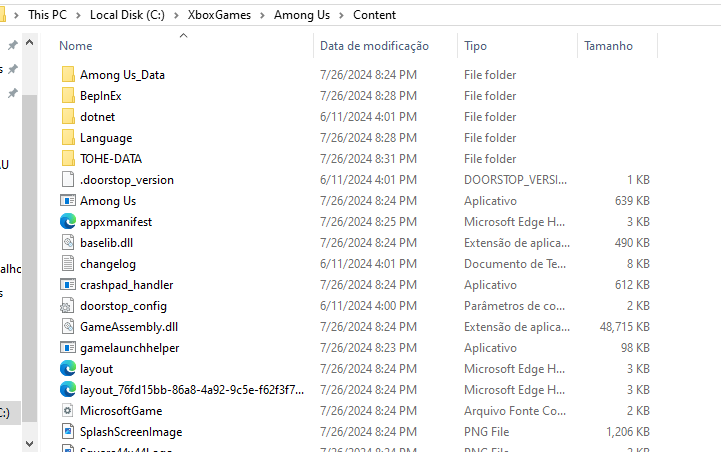Click the TOHE-DATA folder icon
721x465 pixels.
click(x=67, y=159)
